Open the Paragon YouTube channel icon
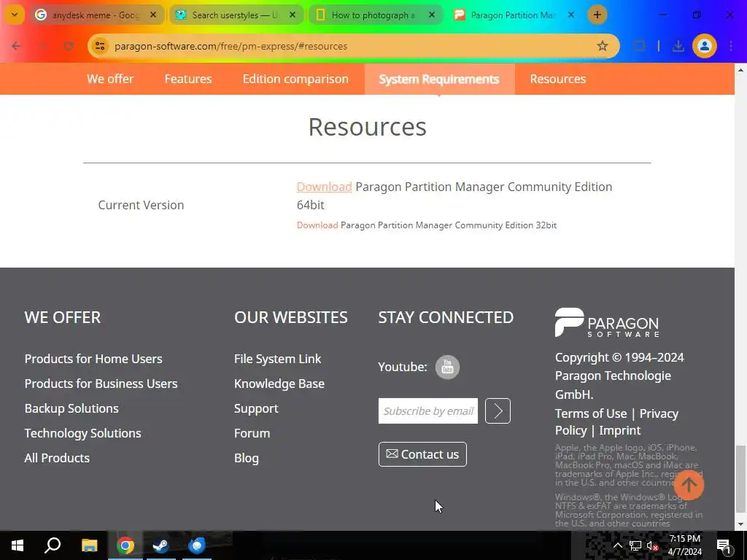Image resolution: width=747 pixels, height=560 pixels. (x=447, y=367)
